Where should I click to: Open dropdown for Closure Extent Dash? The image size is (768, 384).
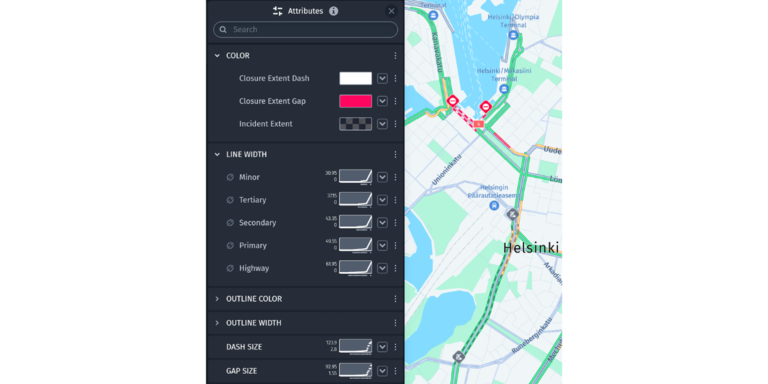tap(383, 78)
